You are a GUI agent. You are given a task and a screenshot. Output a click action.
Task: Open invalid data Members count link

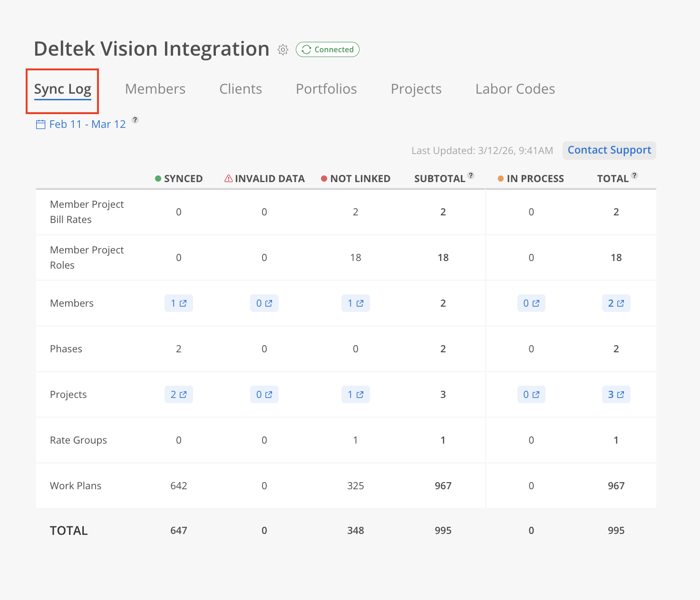264,303
